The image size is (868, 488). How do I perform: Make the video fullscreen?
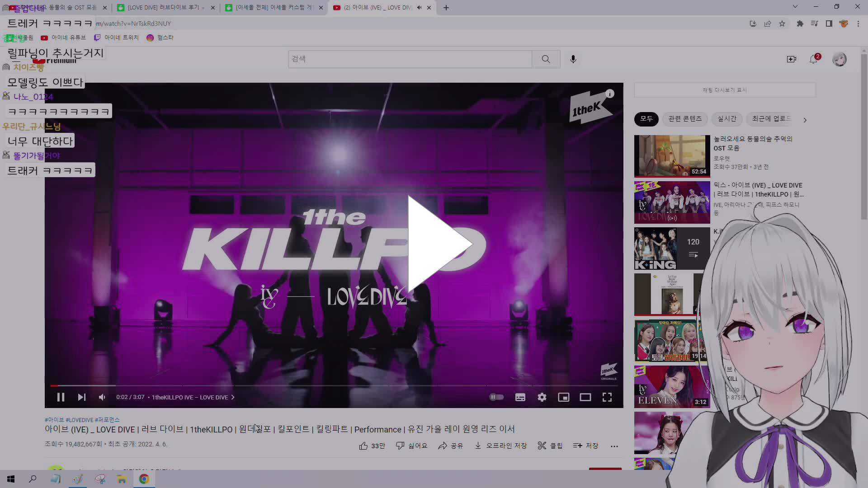tap(607, 397)
